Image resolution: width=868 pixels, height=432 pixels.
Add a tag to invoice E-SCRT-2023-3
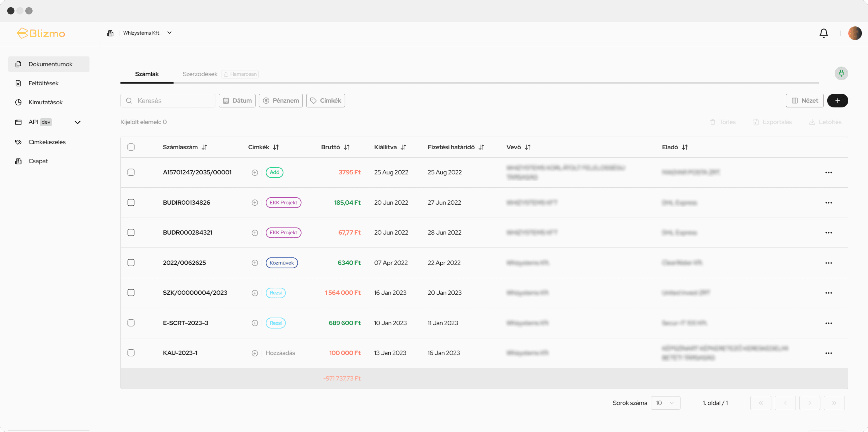tap(255, 323)
